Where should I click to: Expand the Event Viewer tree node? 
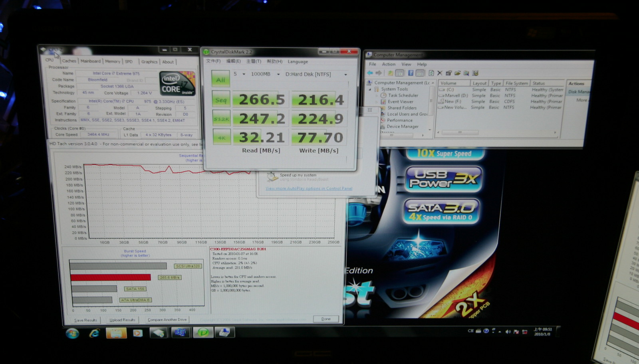376,102
